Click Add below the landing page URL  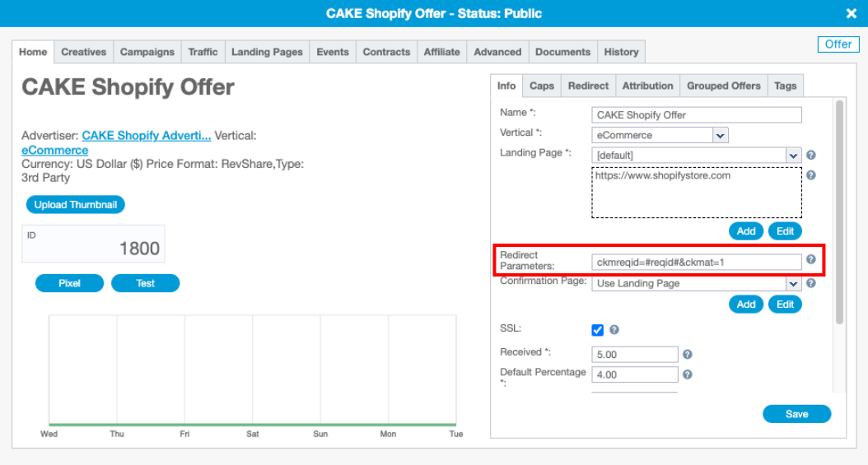[746, 231]
